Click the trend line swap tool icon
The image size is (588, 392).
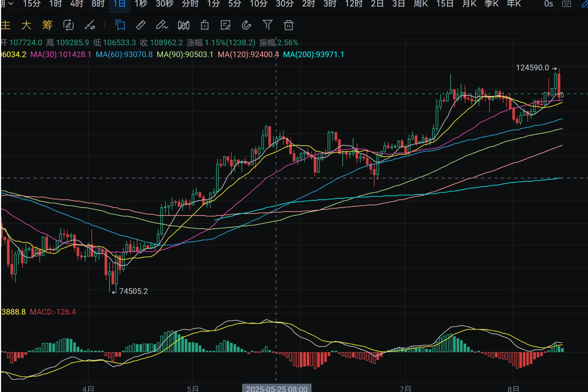pos(90,26)
